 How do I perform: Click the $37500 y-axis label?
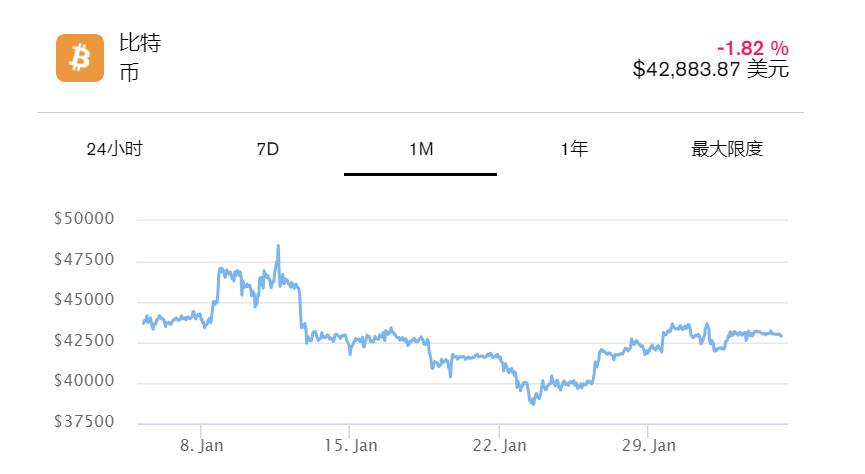(85, 423)
